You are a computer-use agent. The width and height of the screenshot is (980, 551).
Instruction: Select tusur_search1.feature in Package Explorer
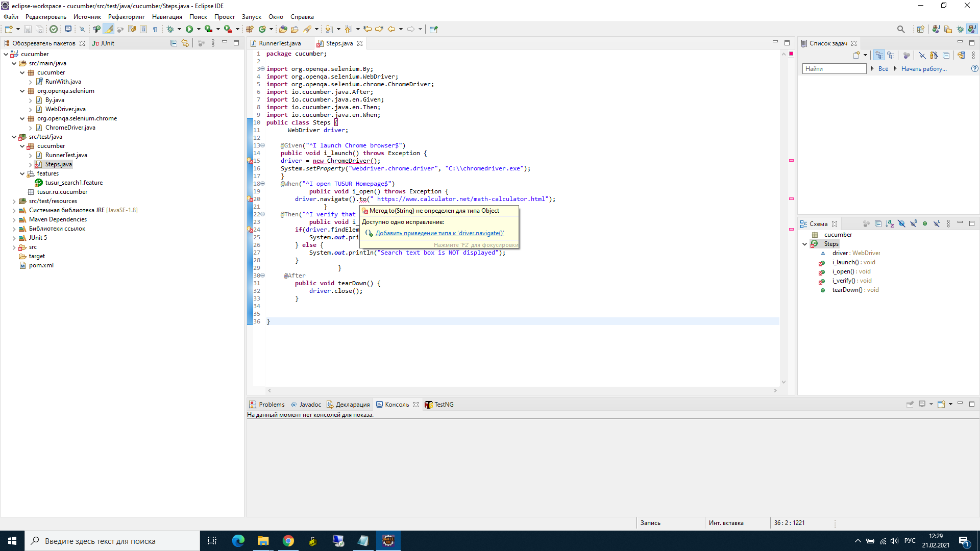point(73,183)
